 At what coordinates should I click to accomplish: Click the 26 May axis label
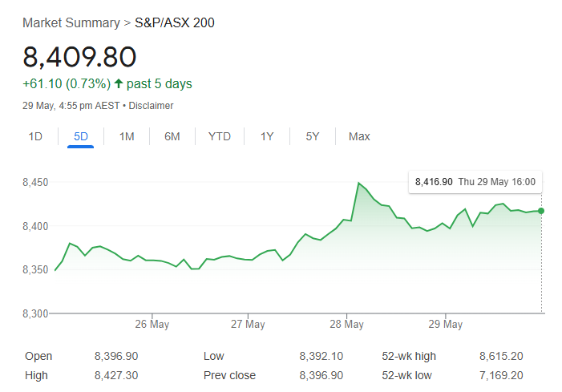coord(152,325)
